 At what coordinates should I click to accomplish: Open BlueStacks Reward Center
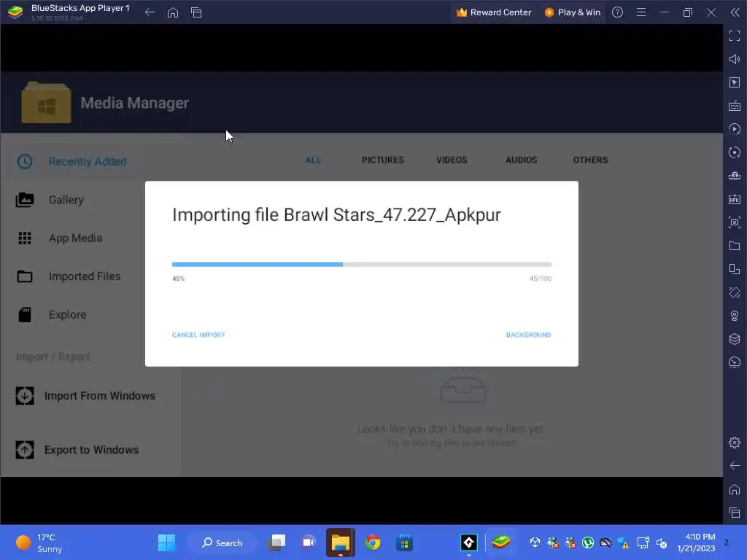(x=494, y=12)
